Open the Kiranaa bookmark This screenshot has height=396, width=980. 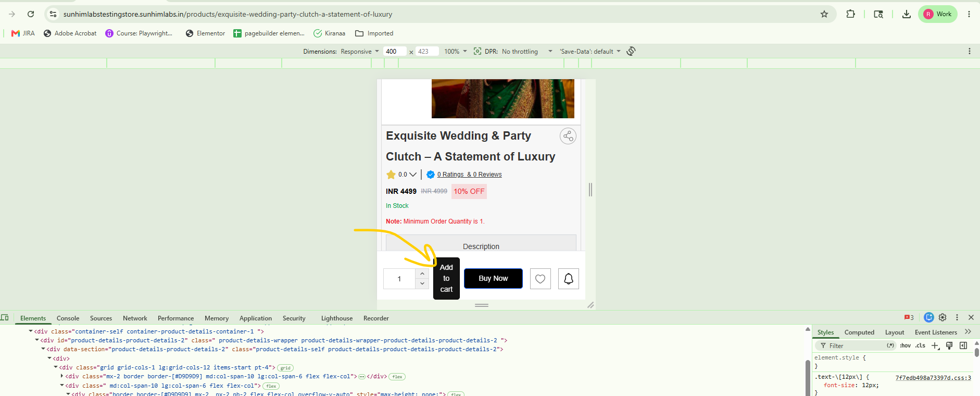(330, 33)
